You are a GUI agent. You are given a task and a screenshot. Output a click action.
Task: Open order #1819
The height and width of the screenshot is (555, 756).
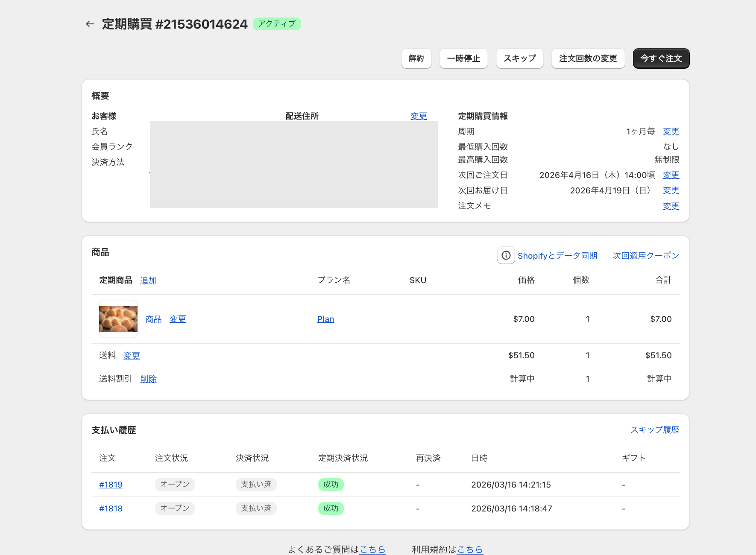[x=111, y=485]
